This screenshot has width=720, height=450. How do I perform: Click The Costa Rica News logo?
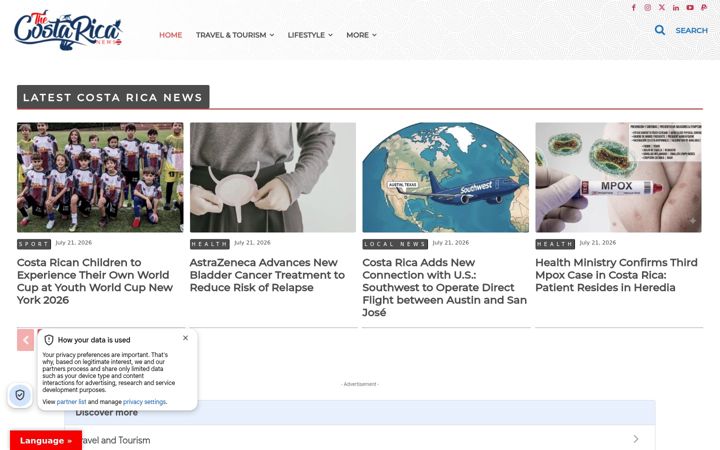pyautogui.click(x=68, y=30)
